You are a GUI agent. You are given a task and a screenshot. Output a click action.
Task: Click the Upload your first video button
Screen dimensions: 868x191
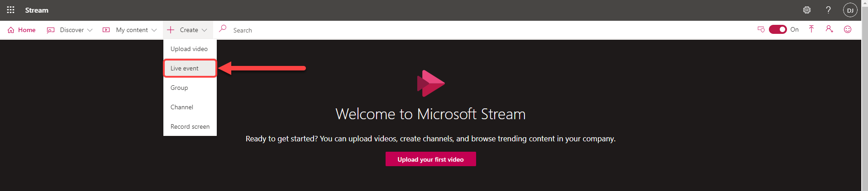(430, 159)
